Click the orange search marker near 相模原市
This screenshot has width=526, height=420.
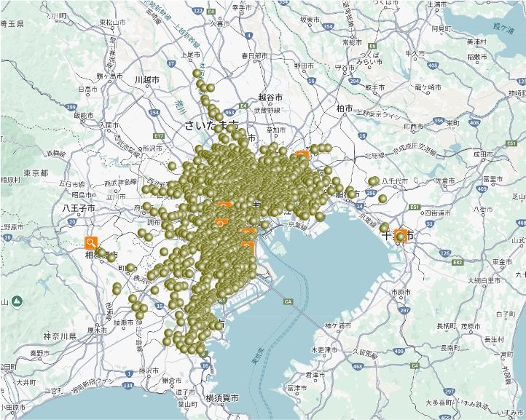tap(91, 242)
